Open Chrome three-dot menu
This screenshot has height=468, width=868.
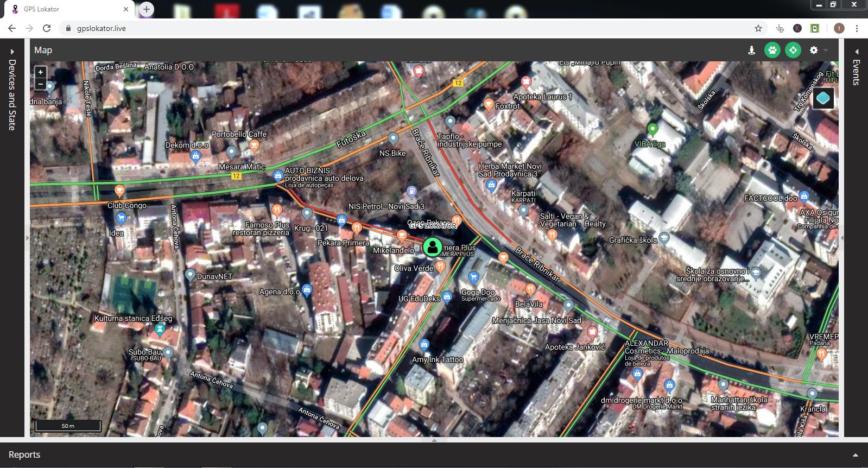857,28
